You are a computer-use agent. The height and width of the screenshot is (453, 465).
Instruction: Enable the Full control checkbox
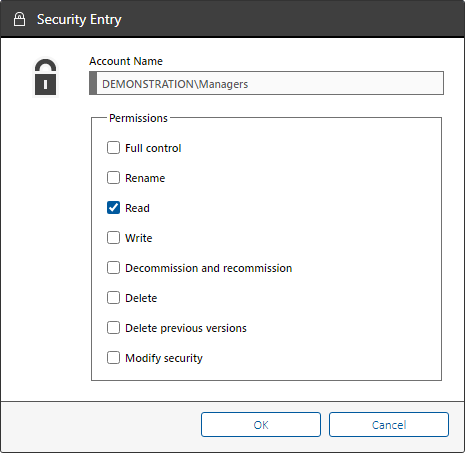point(113,148)
